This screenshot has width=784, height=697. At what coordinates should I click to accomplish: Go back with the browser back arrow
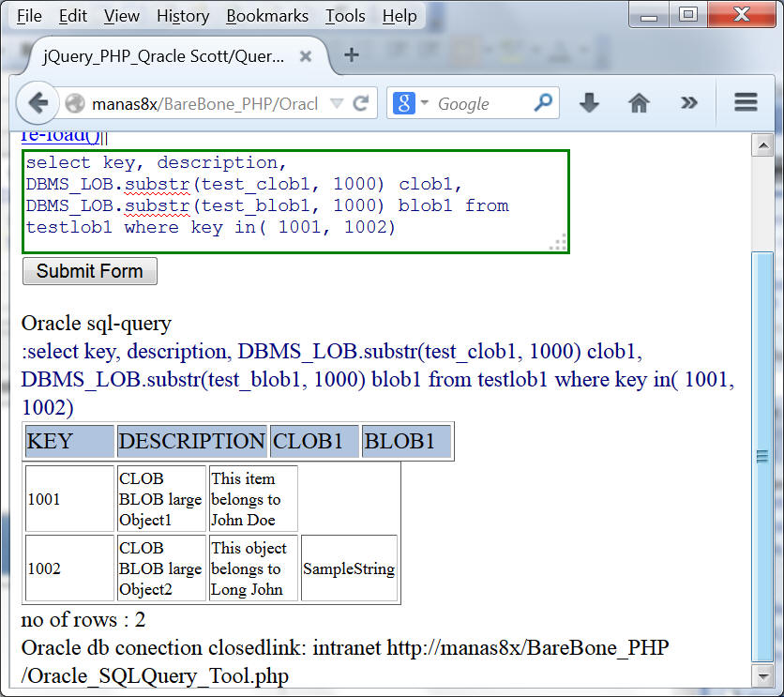click(x=38, y=103)
